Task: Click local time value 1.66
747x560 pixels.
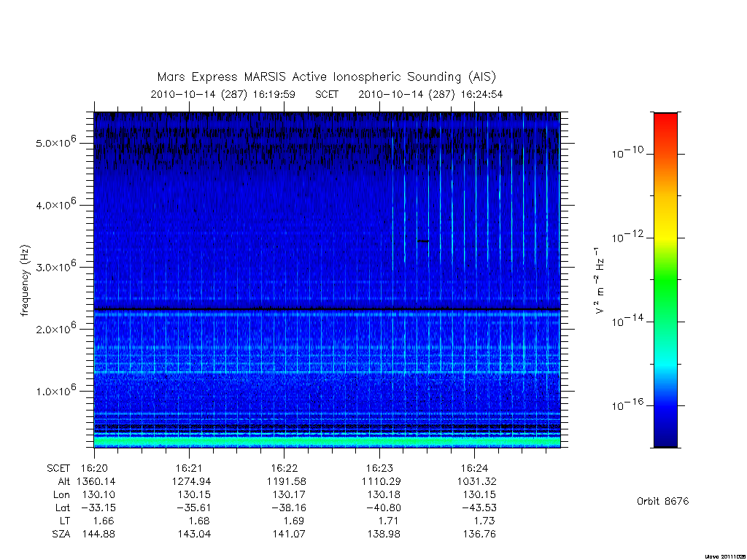Action: pyautogui.click(x=104, y=521)
